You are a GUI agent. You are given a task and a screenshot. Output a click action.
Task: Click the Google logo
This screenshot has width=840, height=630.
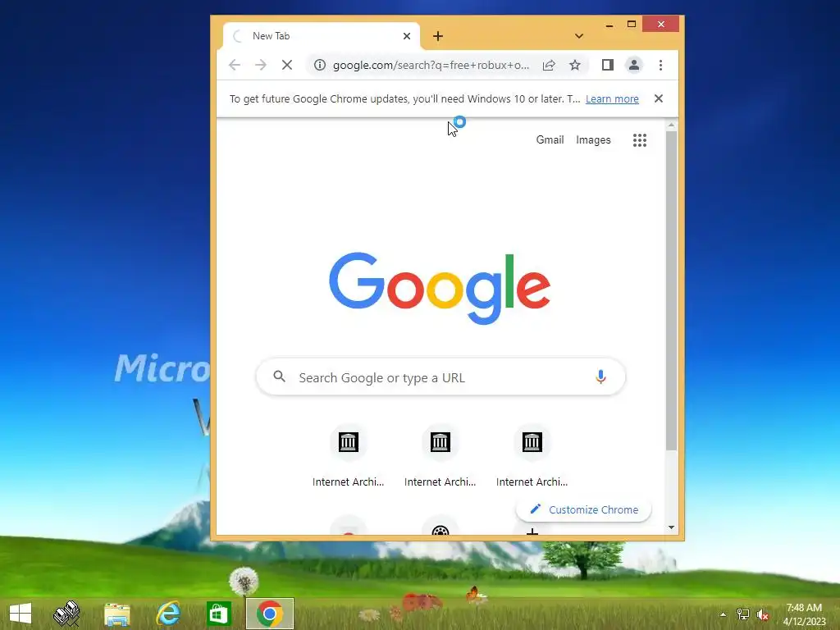point(440,288)
